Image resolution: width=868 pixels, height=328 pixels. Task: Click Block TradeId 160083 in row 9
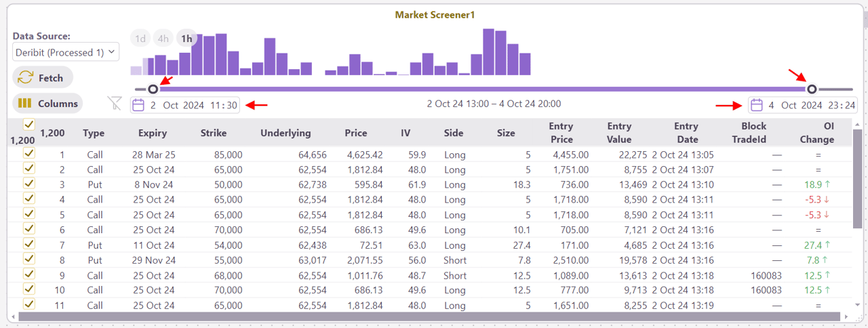766,275
